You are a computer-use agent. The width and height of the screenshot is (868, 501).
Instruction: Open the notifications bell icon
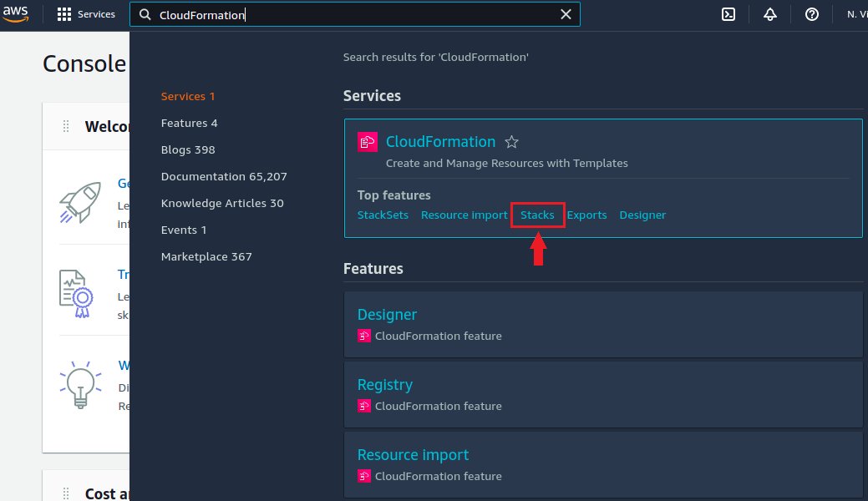point(769,14)
